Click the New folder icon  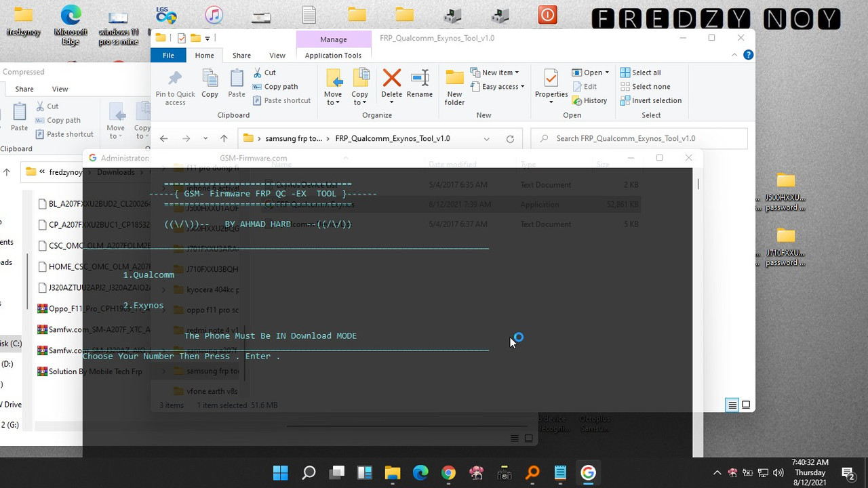click(454, 87)
